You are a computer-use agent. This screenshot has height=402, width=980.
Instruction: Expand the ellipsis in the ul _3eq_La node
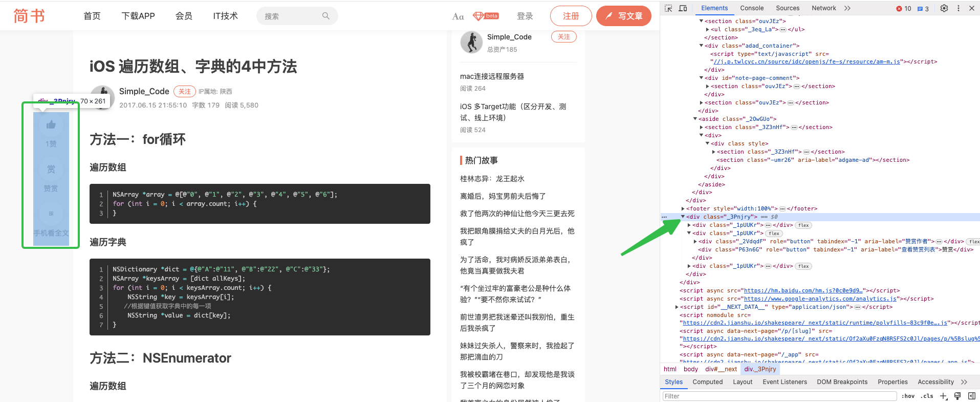coord(782,29)
